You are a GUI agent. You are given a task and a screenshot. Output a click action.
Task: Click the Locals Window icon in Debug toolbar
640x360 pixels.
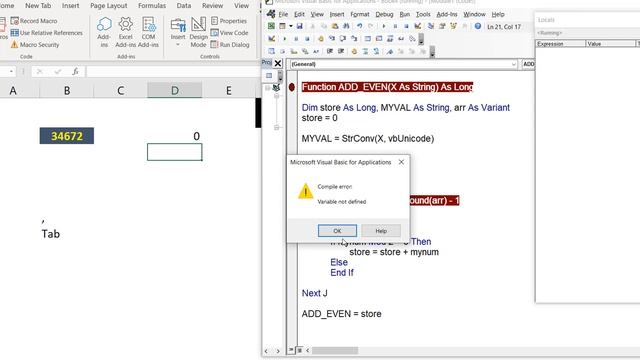(368, 39)
